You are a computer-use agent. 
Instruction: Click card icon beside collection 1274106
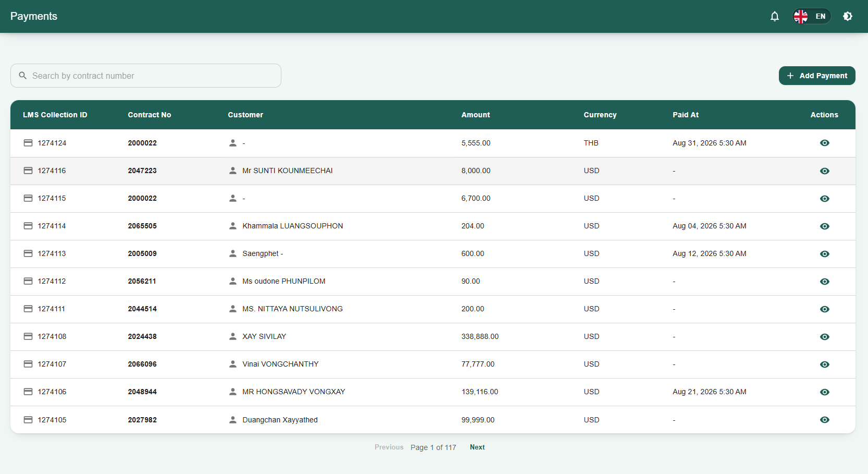pyautogui.click(x=28, y=392)
